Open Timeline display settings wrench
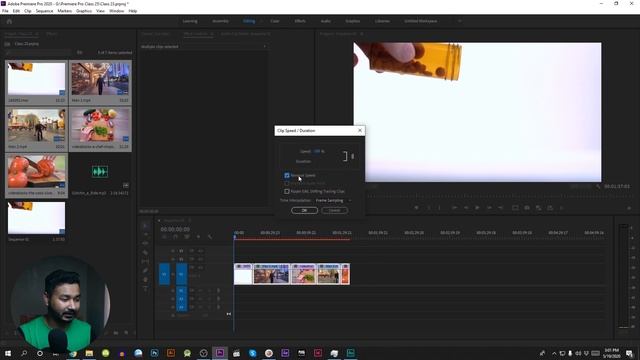Image resolution: width=640 pixels, height=360 pixels. click(210, 237)
